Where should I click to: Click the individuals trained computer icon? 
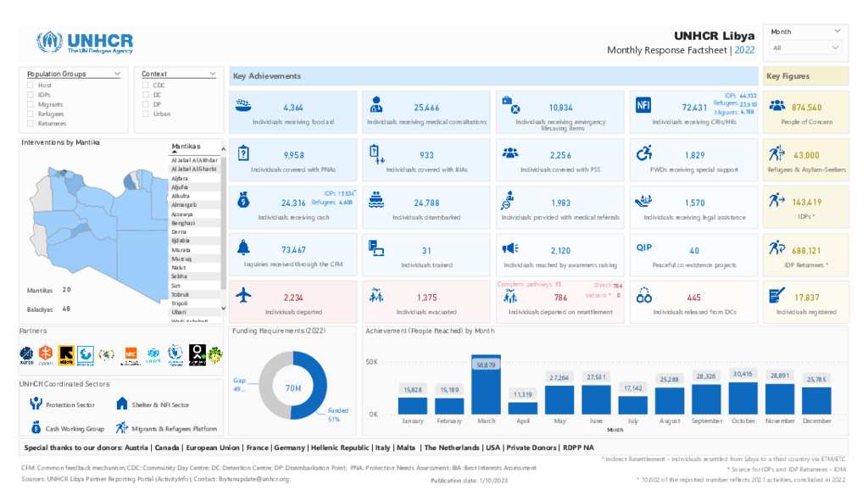[376, 248]
